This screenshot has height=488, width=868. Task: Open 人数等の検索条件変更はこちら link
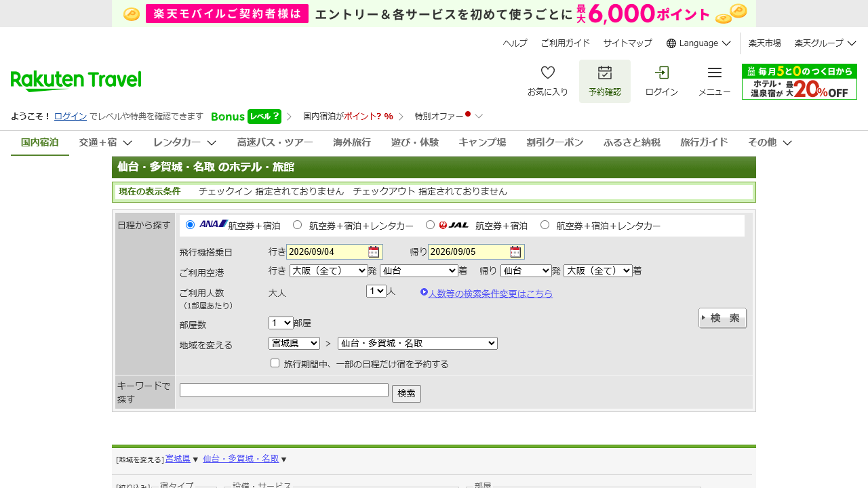(x=490, y=293)
